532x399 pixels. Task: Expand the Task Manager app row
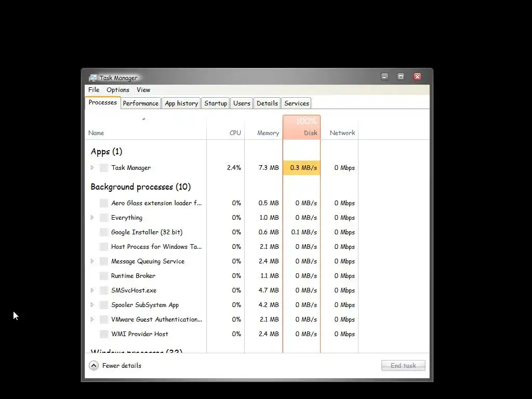pyautogui.click(x=92, y=168)
